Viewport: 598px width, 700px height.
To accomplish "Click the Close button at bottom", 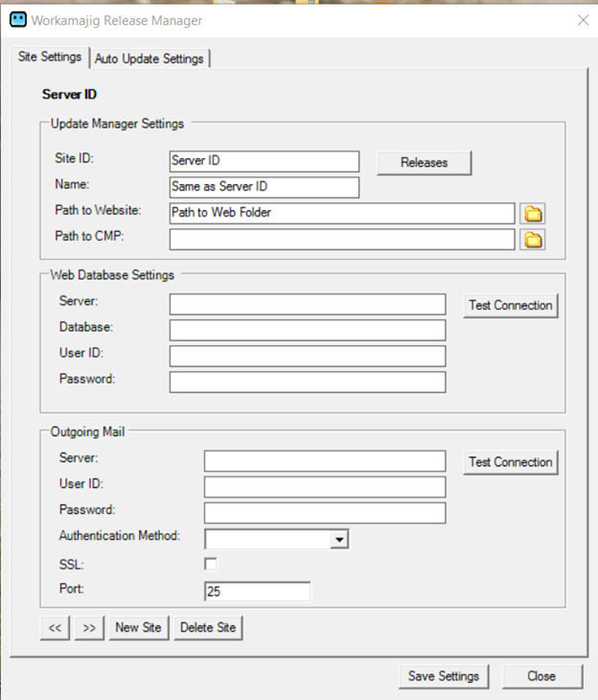I will click(x=542, y=676).
